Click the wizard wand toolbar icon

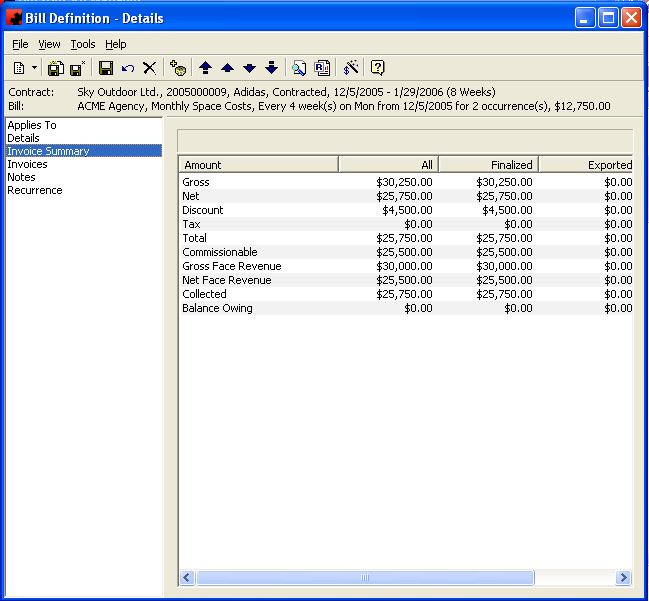[x=351, y=68]
